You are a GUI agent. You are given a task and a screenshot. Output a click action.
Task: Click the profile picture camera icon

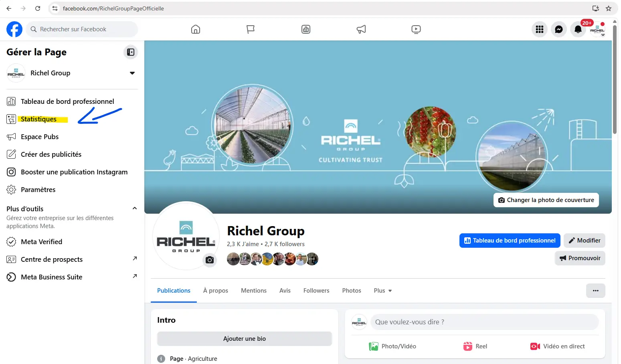tap(210, 260)
